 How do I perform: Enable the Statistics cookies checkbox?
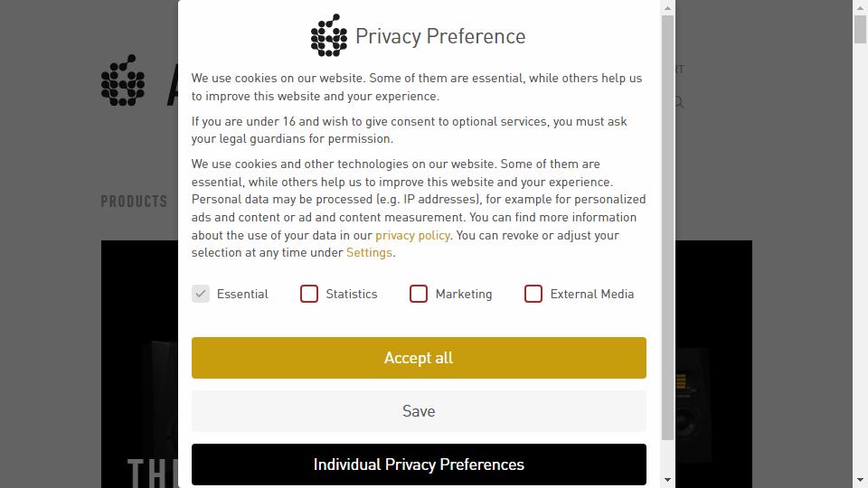coord(309,294)
